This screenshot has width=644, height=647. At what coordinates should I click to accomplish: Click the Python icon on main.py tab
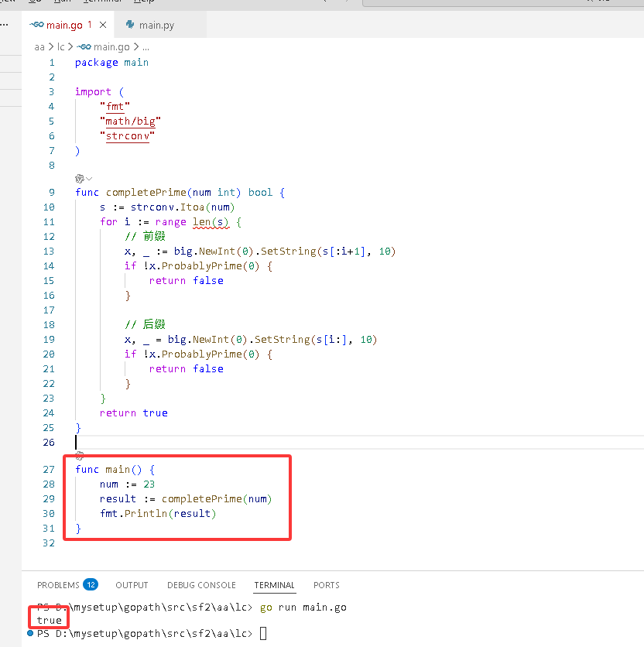point(130,25)
